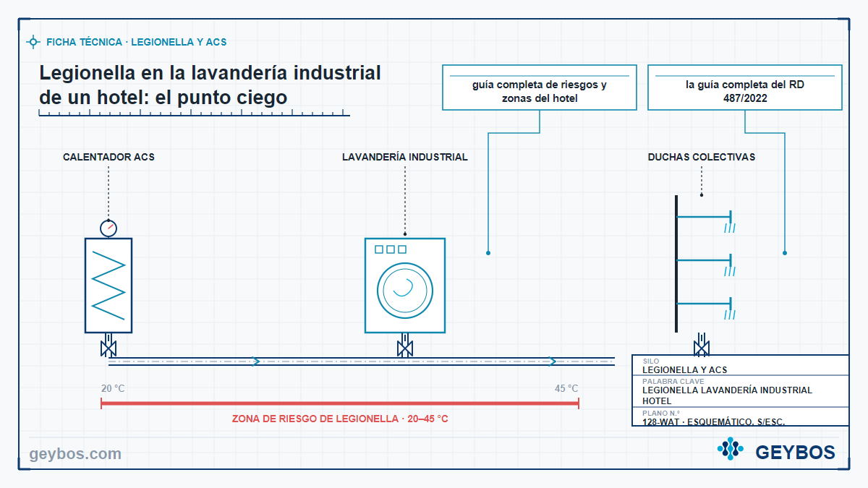
Task: Click the '45 °C' temperature label
Action: point(566,389)
